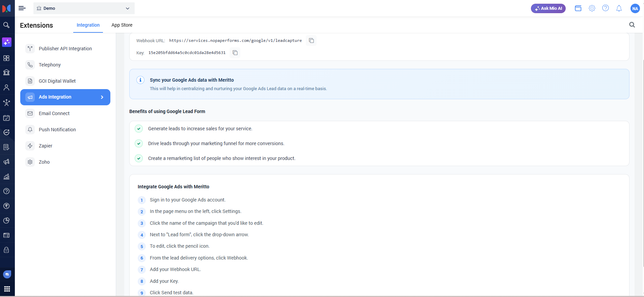Open the lead distribution icon in sidebar
Screen dimensions: 644x297
6,103
